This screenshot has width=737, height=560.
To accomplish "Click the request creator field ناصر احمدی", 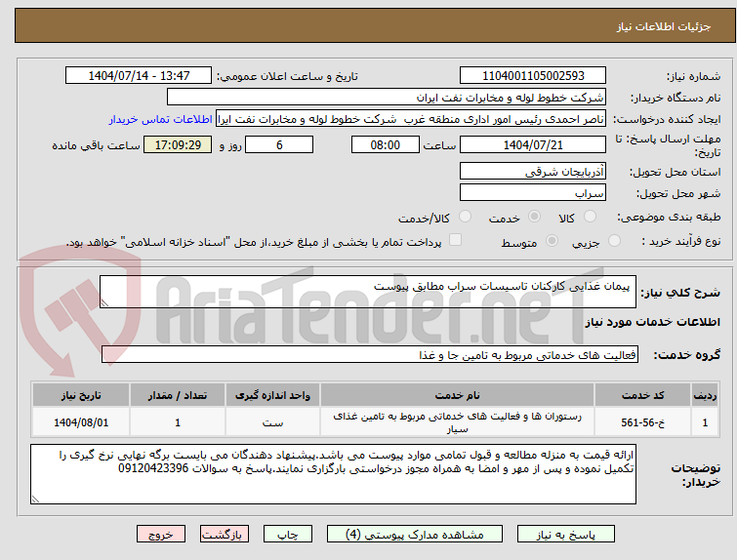I will (411, 119).
